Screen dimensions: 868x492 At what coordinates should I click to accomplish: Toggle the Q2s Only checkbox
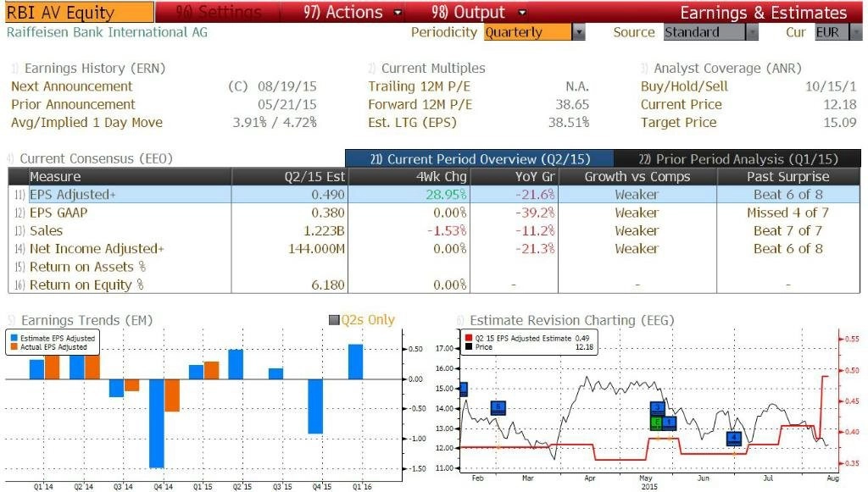pos(334,319)
